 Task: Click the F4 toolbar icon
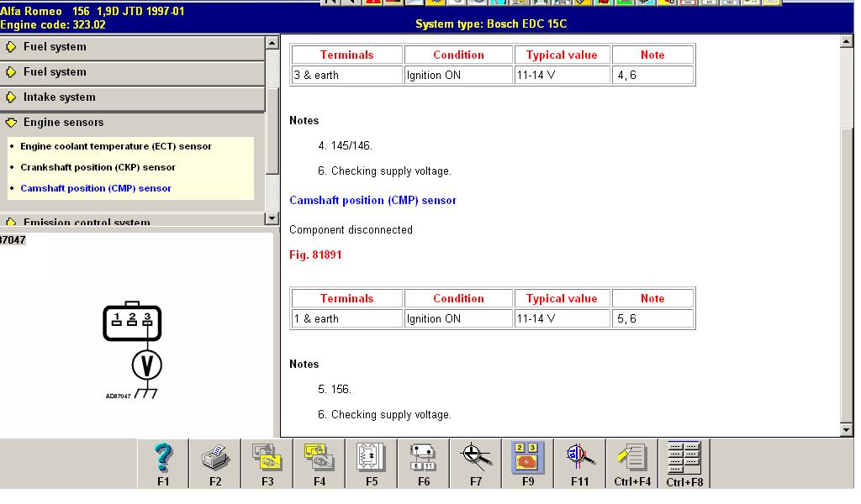tap(320, 464)
